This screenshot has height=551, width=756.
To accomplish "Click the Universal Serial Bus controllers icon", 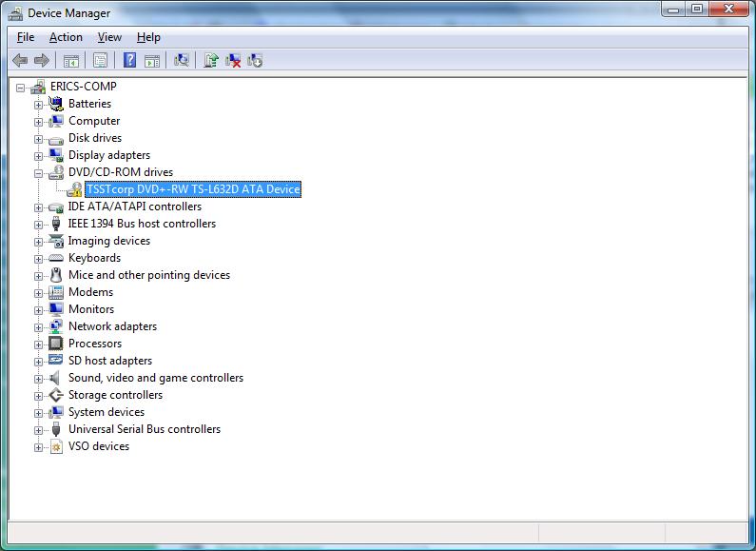I will pyautogui.click(x=56, y=429).
